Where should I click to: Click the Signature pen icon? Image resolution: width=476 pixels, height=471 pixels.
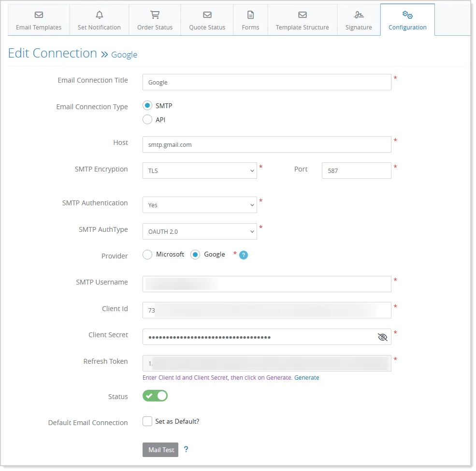(359, 14)
